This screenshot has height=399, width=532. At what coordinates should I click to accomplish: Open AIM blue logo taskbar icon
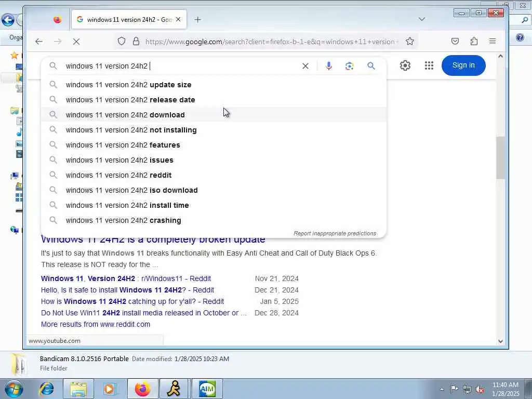coord(207,389)
